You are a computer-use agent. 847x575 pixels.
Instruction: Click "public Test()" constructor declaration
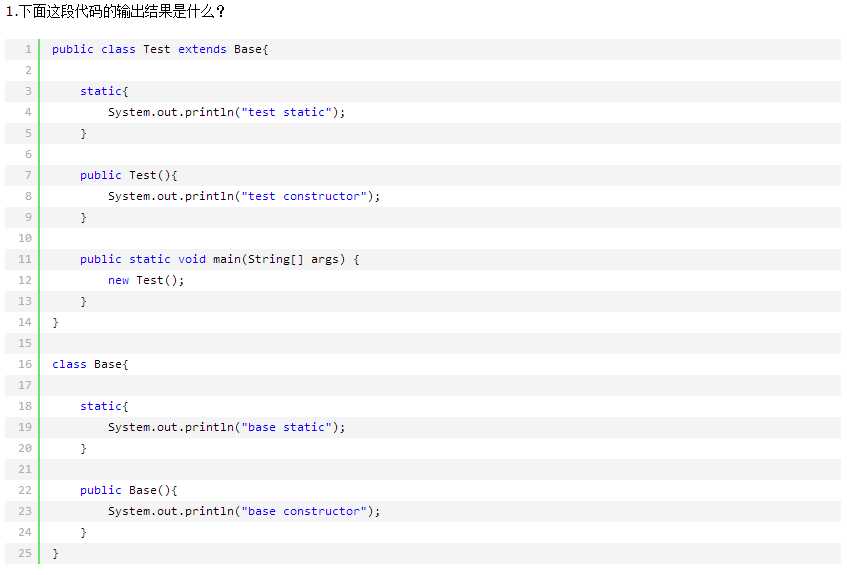(129, 175)
